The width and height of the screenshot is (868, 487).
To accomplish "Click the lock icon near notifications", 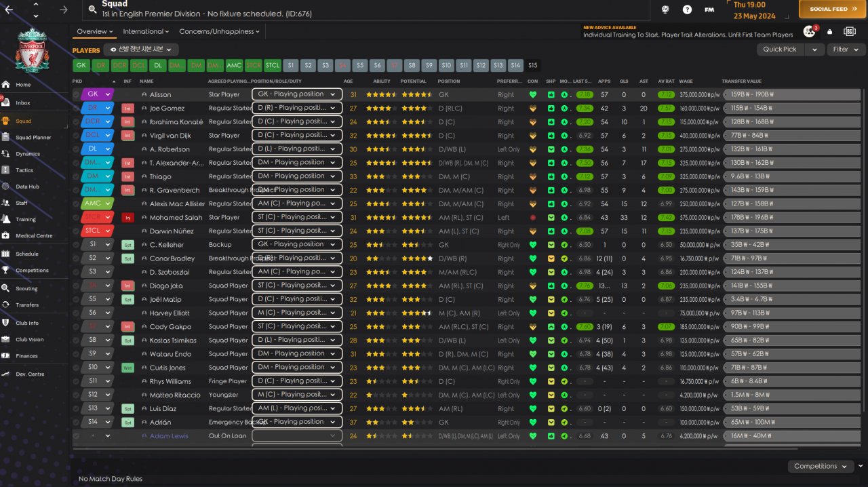I will point(829,32).
